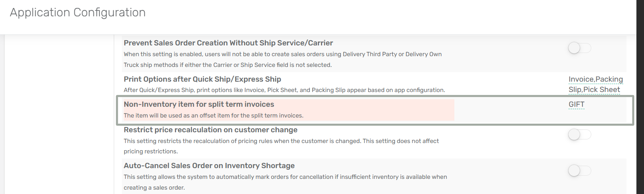
Task: Click Restrict price recalculation on customer change
Action: click(210, 130)
